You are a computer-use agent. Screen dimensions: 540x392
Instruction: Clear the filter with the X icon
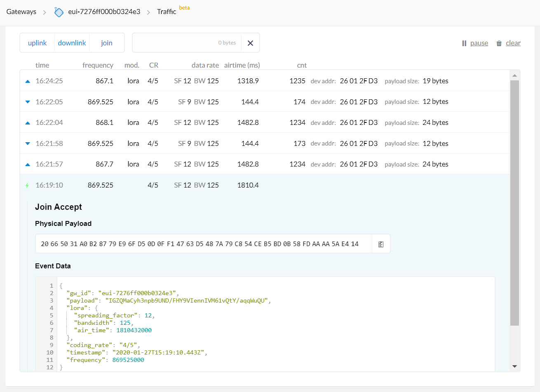(250, 43)
